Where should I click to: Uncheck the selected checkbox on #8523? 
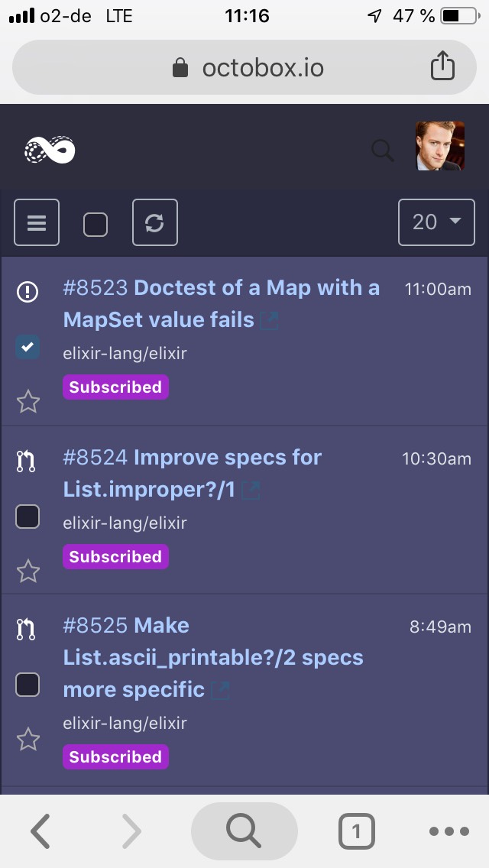28,347
